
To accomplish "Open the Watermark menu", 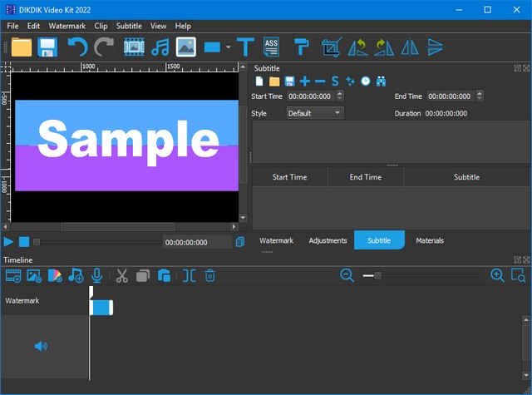I will pyautogui.click(x=66, y=26).
